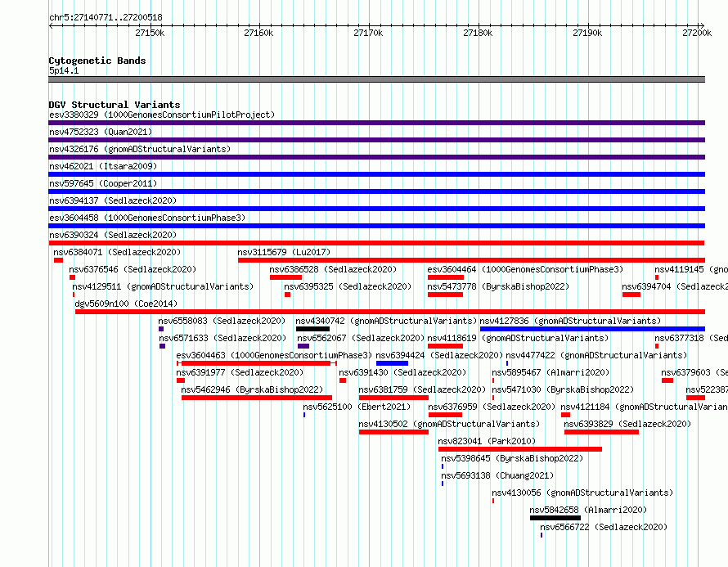
Task: Select the red nsv4118619 variant bar
Action: click(x=445, y=346)
